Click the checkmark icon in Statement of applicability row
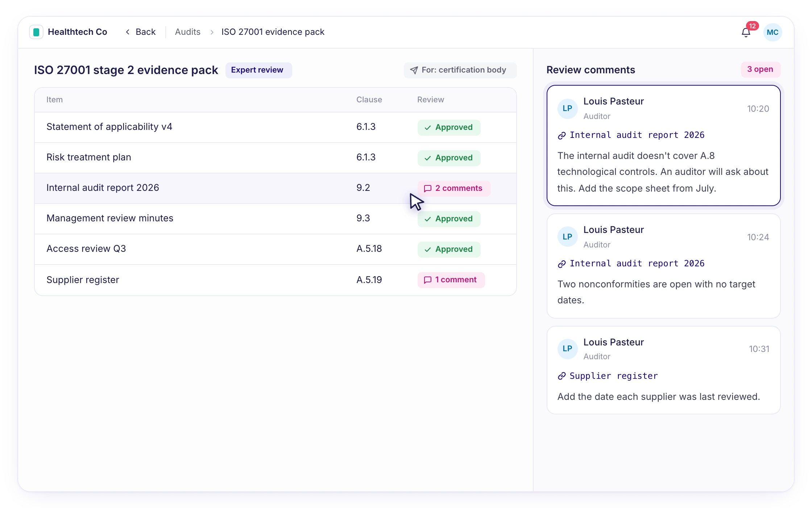Image resolution: width=812 pixels, height=508 pixels. [427, 127]
